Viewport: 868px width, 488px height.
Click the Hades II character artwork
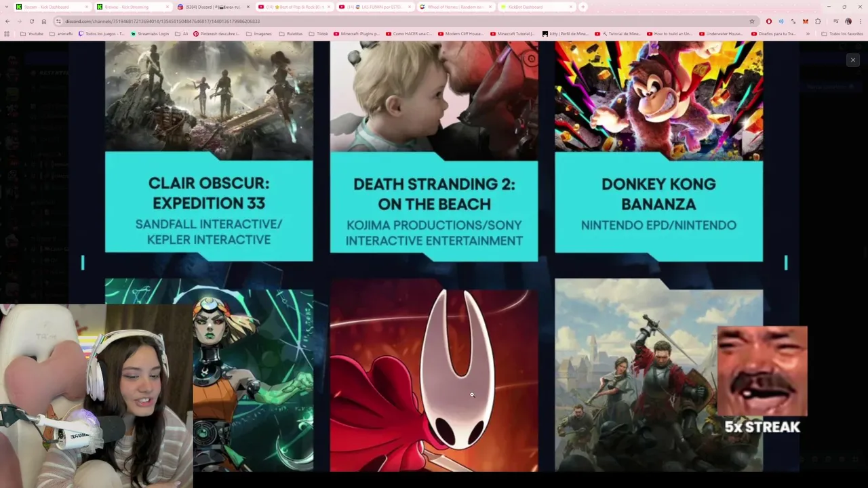click(x=253, y=380)
